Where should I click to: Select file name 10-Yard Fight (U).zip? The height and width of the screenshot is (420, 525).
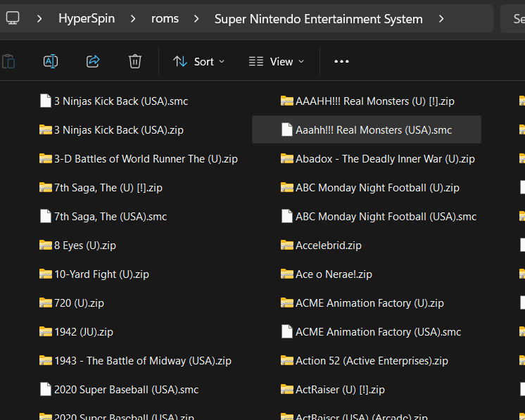pos(102,274)
